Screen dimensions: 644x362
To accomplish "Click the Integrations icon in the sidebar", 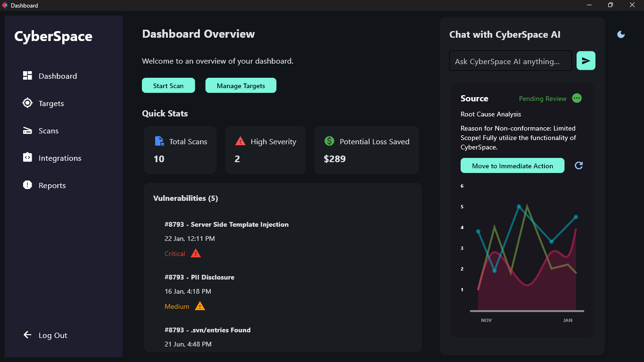I will coord(27,158).
